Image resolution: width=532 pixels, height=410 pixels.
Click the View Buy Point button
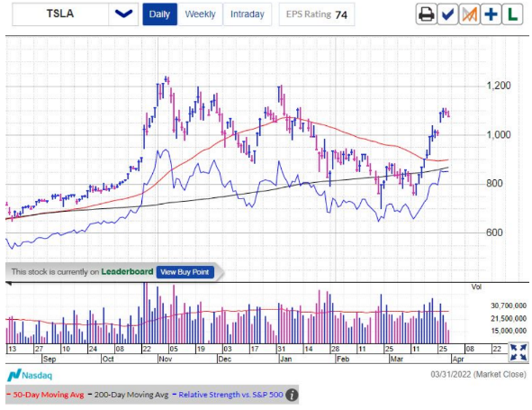click(x=185, y=272)
